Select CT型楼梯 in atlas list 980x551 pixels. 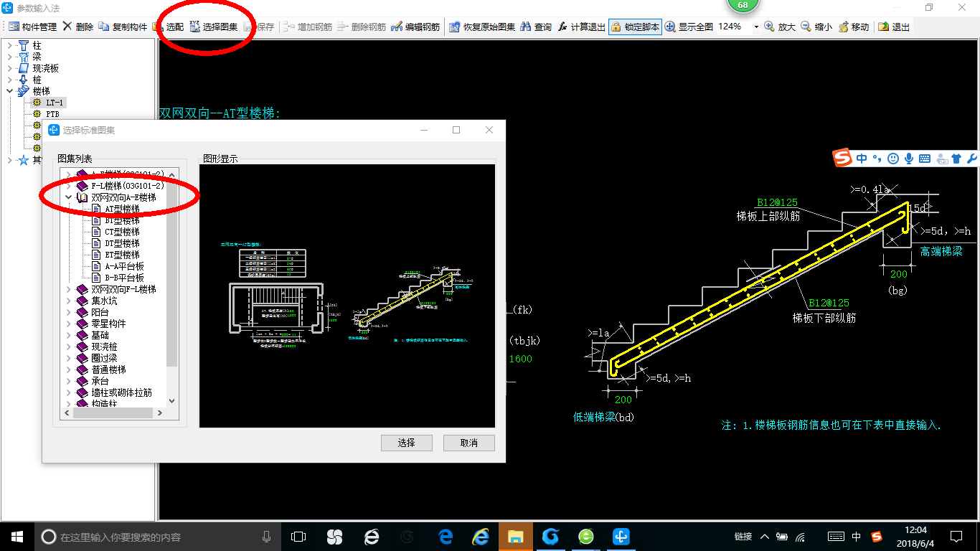pyautogui.click(x=122, y=232)
